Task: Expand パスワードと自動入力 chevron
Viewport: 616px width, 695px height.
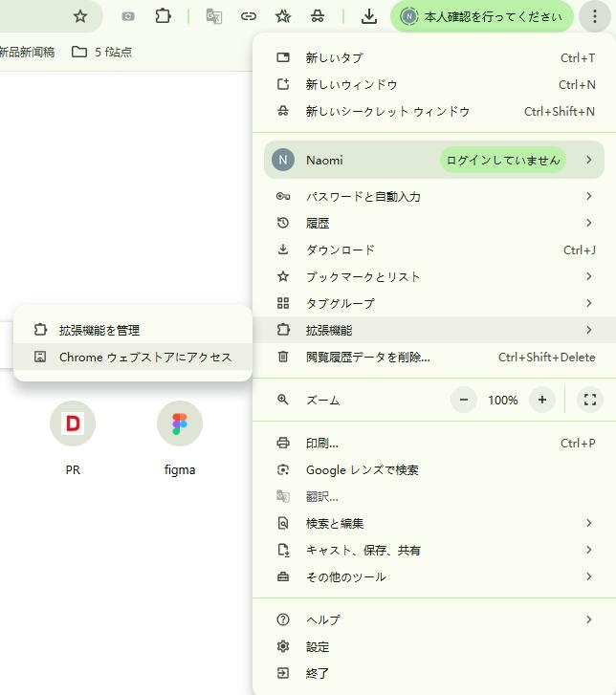Action: pos(588,196)
